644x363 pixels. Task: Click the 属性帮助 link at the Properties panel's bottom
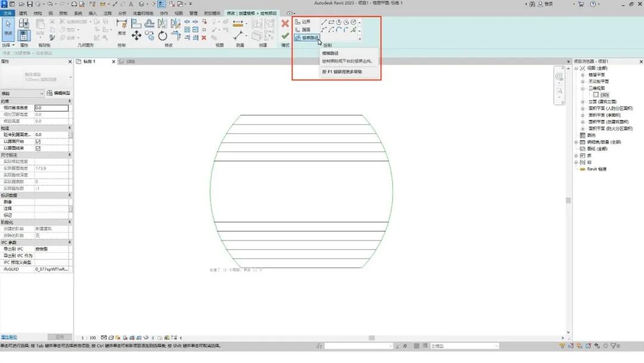click(9, 337)
